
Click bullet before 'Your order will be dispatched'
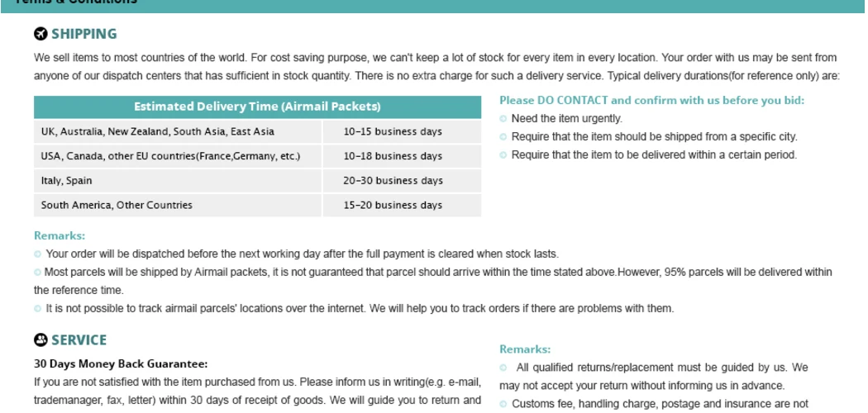tap(38, 254)
